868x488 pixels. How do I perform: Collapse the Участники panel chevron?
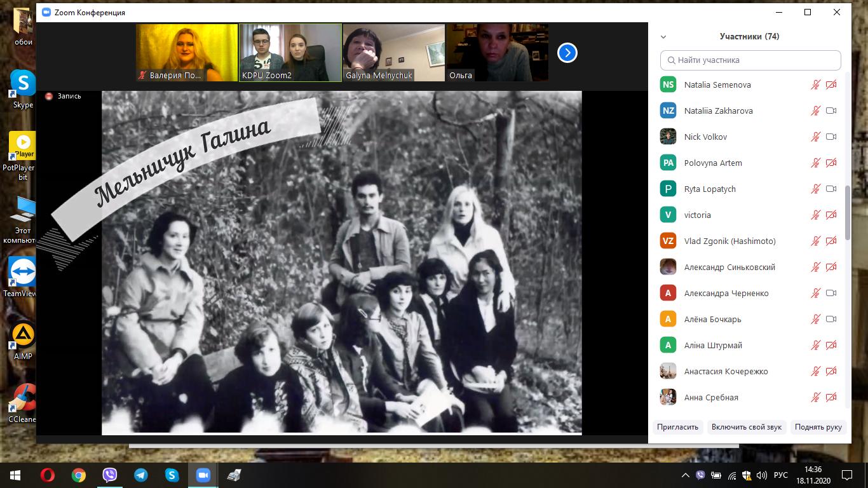[x=663, y=37]
